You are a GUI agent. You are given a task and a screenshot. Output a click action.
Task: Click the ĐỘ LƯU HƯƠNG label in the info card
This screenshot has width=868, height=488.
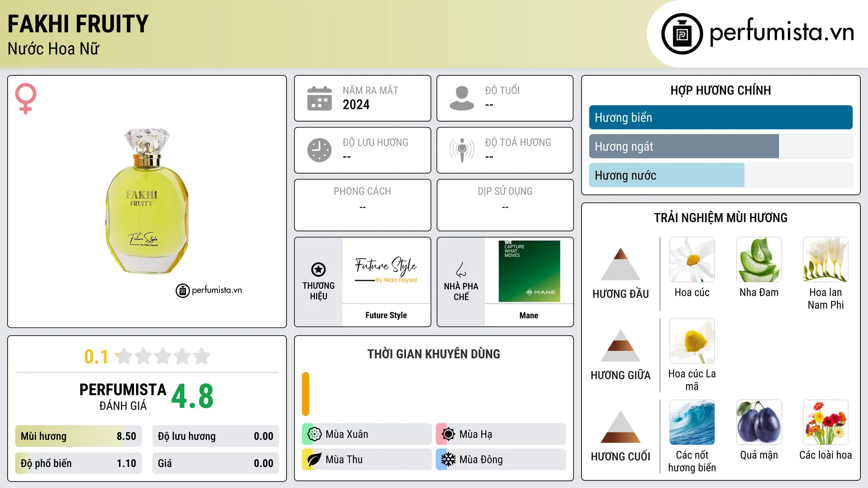pyautogui.click(x=375, y=142)
